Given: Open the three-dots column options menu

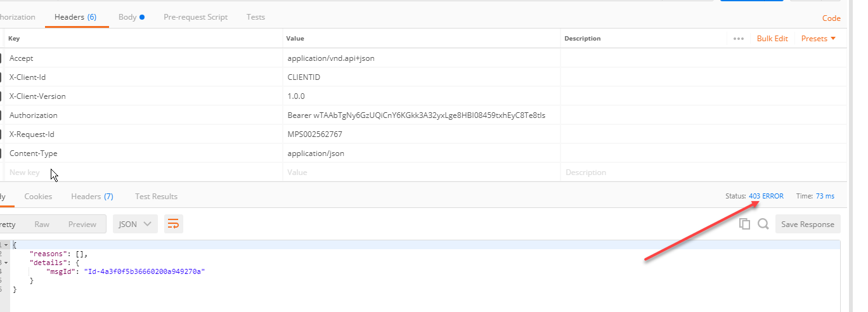Looking at the screenshot, I should click(739, 39).
